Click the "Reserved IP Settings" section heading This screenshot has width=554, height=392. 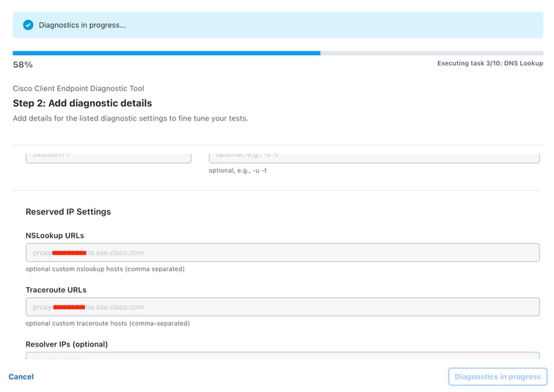[x=68, y=211]
